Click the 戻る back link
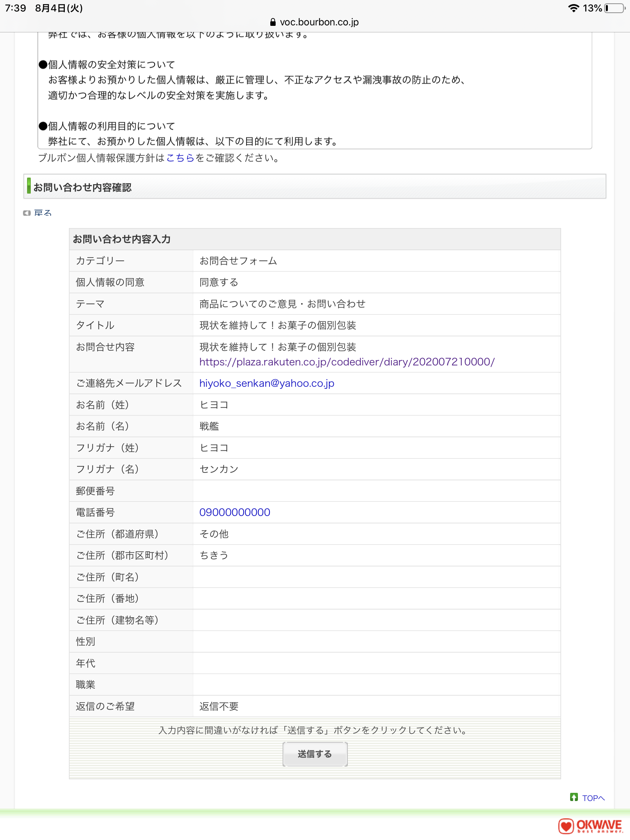The width and height of the screenshot is (630, 840). [x=43, y=213]
